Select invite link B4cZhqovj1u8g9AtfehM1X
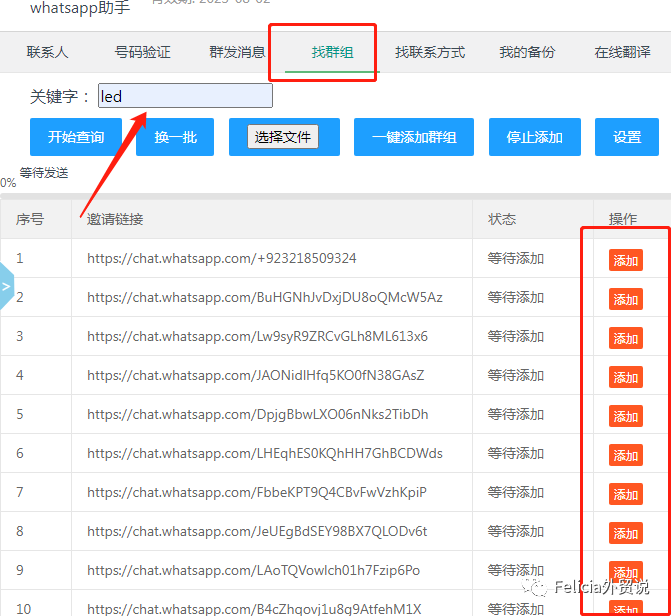 [x=254, y=609]
